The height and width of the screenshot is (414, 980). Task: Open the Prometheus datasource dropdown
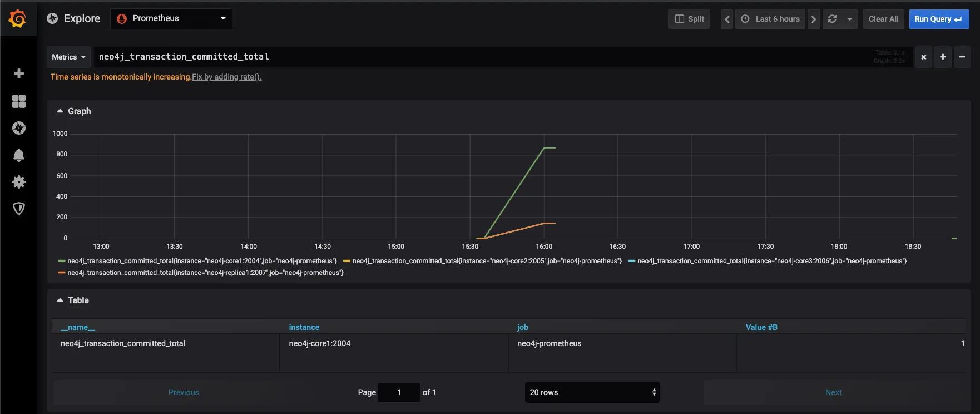tap(171, 18)
